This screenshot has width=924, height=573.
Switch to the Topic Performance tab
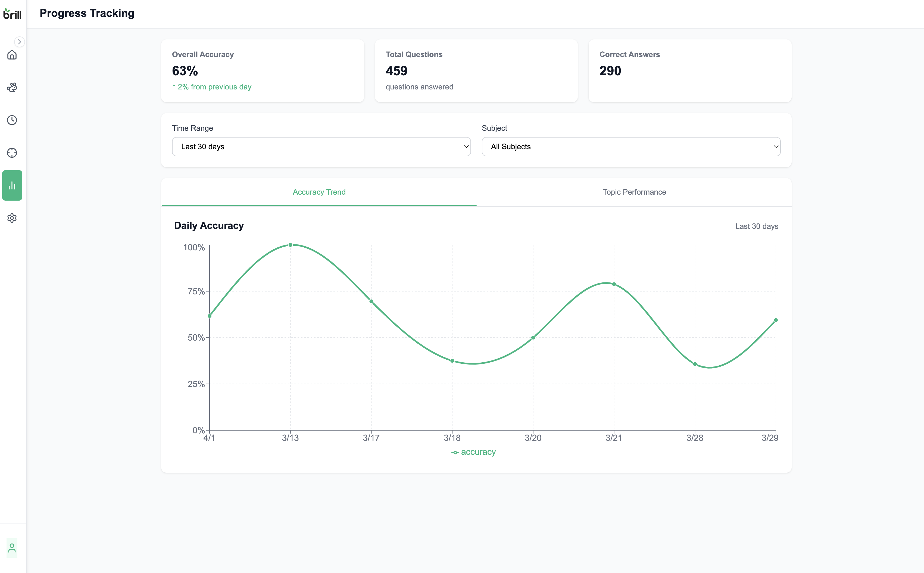(x=634, y=192)
